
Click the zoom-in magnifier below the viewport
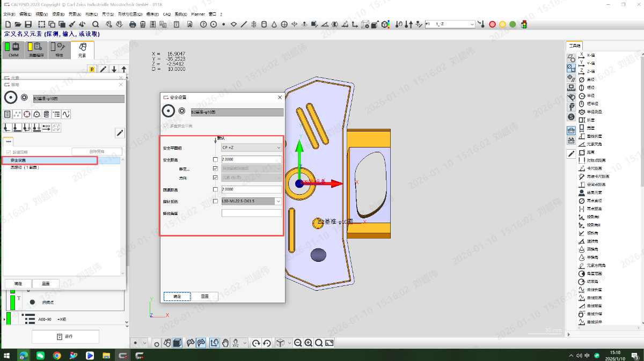pos(309,343)
